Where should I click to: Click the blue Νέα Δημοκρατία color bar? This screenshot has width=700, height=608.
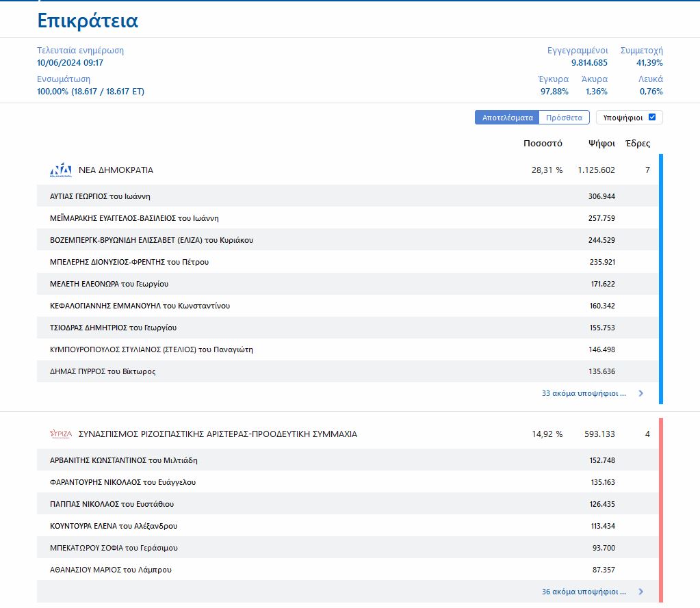coord(660,279)
